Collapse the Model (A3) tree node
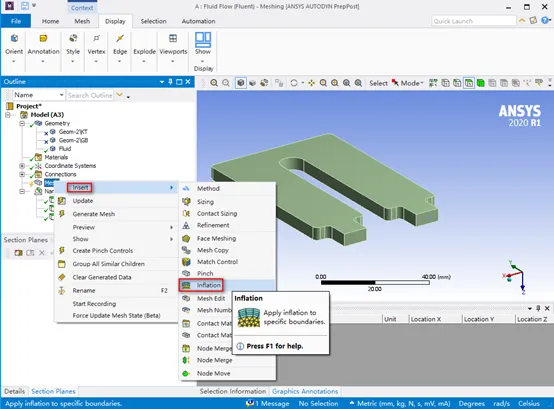554x409 pixels. click(x=8, y=115)
